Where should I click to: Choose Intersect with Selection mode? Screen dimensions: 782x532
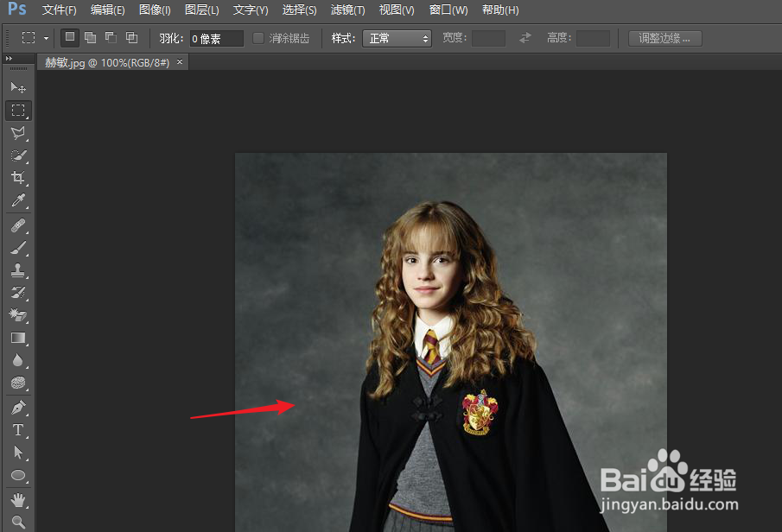(x=131, y=37)
